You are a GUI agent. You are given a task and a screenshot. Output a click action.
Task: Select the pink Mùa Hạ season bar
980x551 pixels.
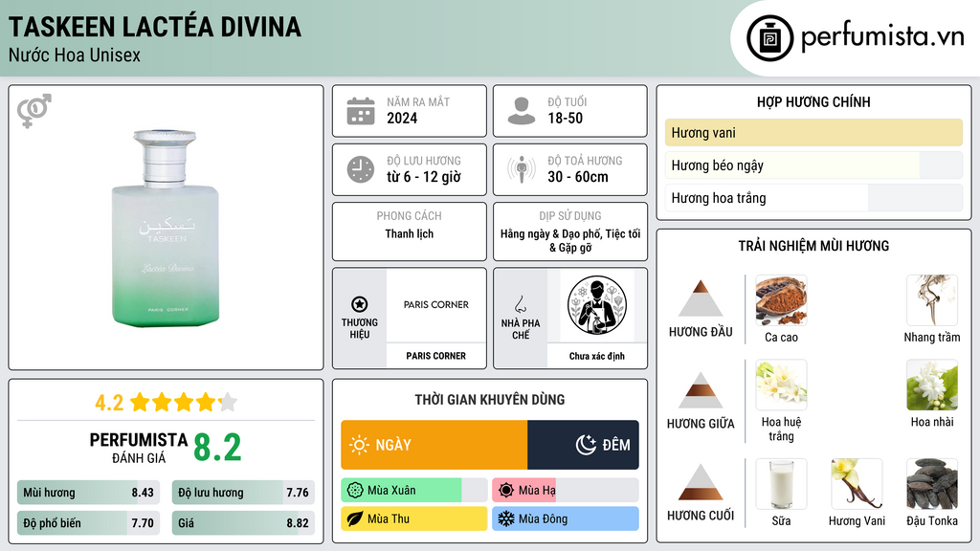565,491
